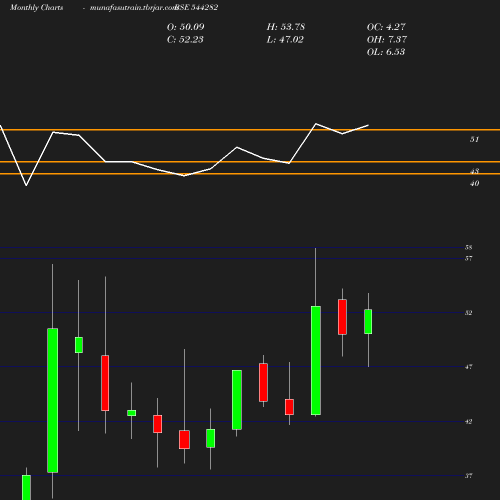500x500 pixels.
Task: Click the lowest dip of white indicator line
Action: [26, 185]
